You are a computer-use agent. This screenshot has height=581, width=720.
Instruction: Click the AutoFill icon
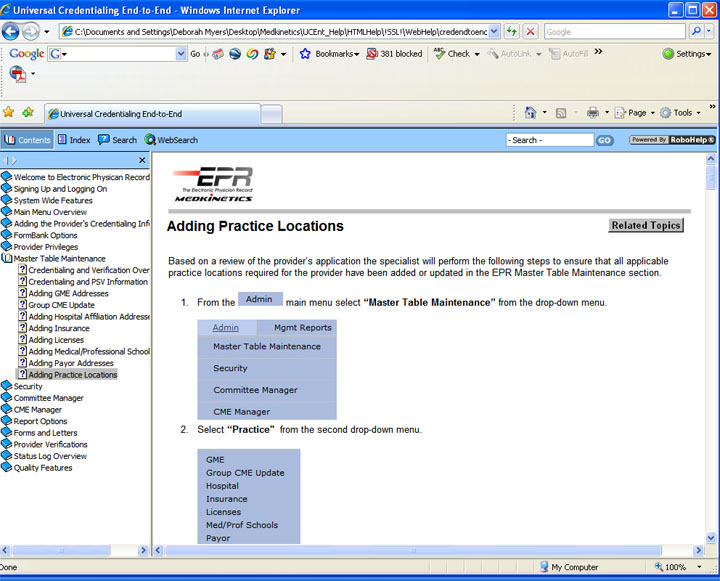tap(555, 54)
